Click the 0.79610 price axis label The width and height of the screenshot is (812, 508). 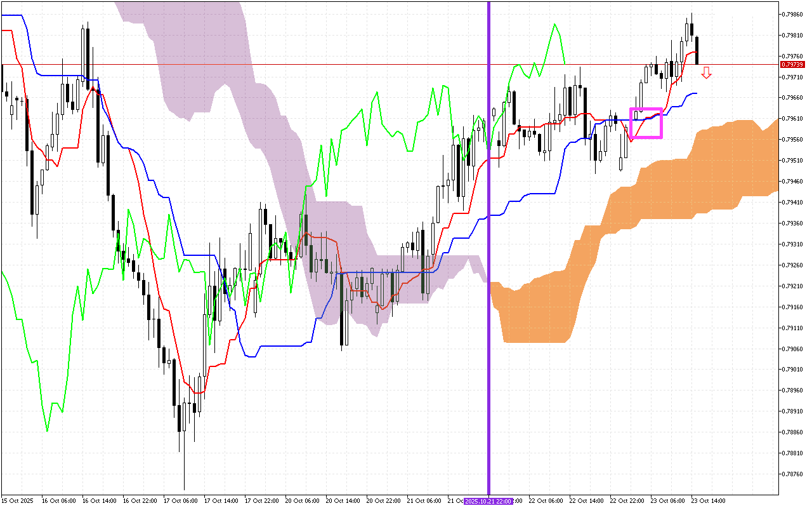click(792, 119)
